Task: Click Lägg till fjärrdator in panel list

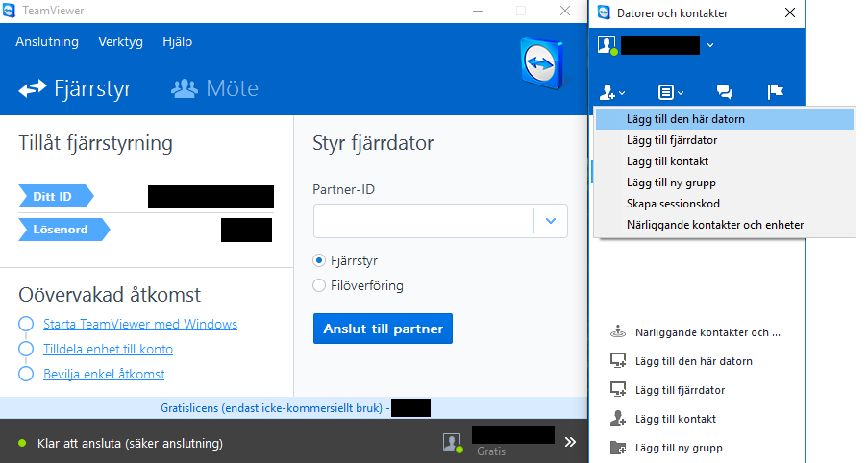Action: click(680, 389)
